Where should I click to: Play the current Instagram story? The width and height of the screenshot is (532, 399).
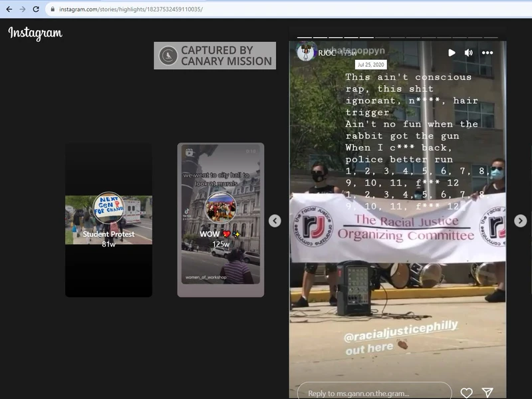click(x=452, y=53)
